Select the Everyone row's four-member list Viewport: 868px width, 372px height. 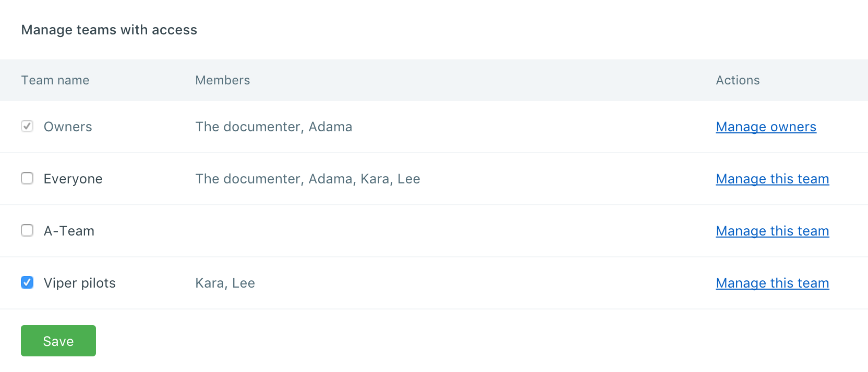(308, 179)
